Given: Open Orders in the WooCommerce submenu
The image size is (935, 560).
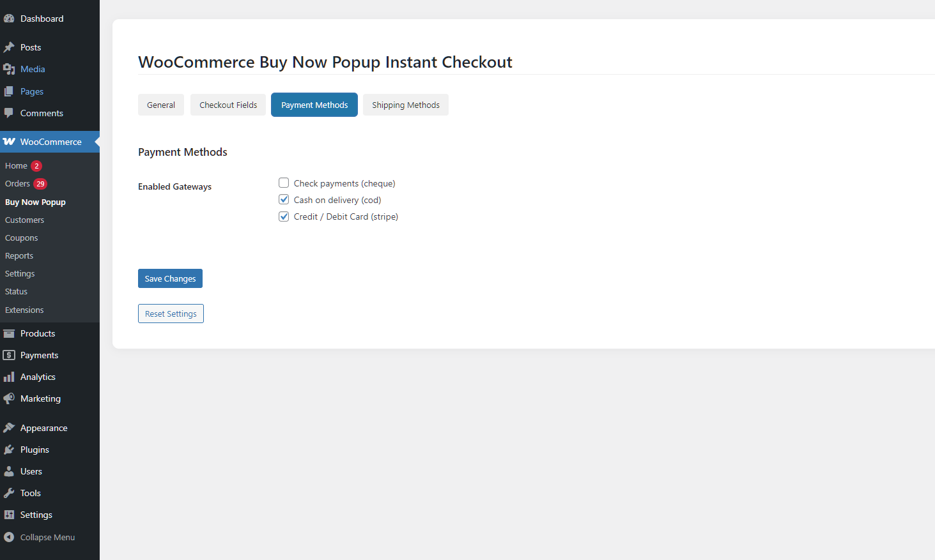Looking at the screenshot, I should click(x=18, y=184).
